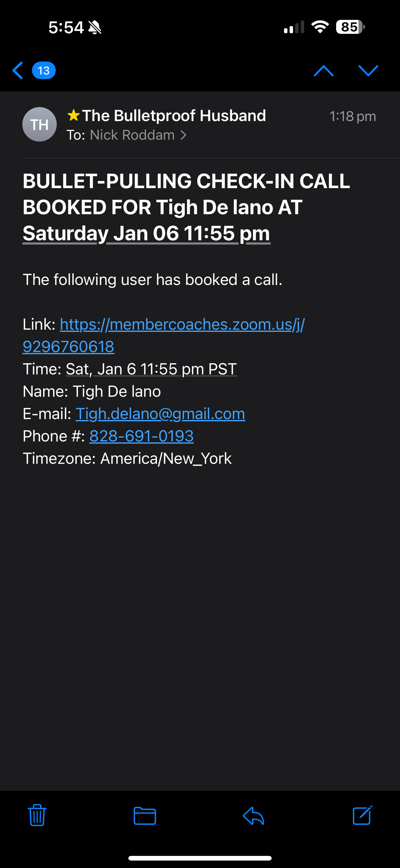Tap the Nick Roddam recipient name

[132, 135]
